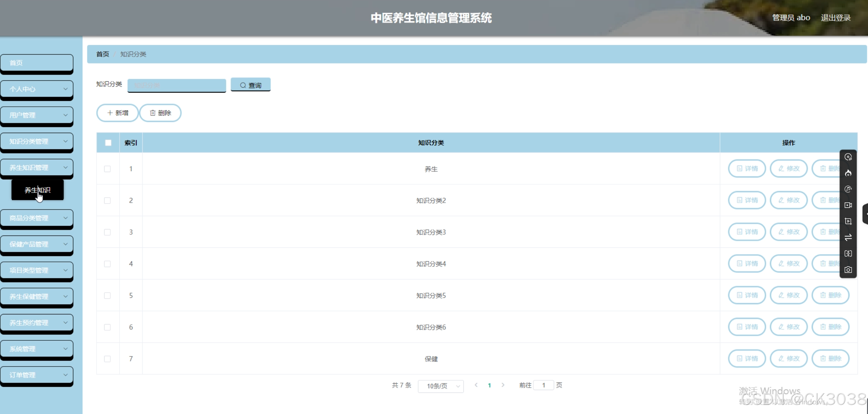
Task: Click the 查询 search button
Action: coord(250,85)
